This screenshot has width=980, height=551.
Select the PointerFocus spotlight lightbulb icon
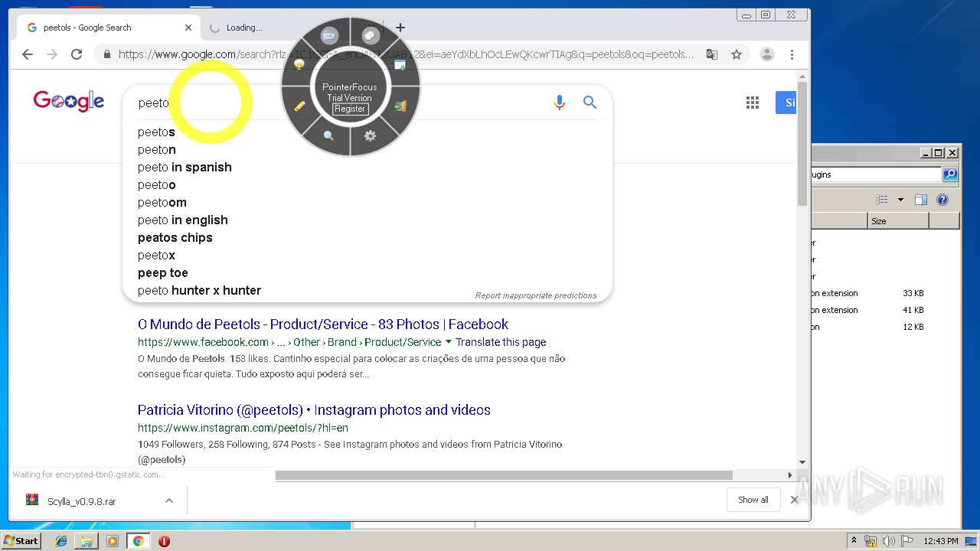(x=299, y=64)
